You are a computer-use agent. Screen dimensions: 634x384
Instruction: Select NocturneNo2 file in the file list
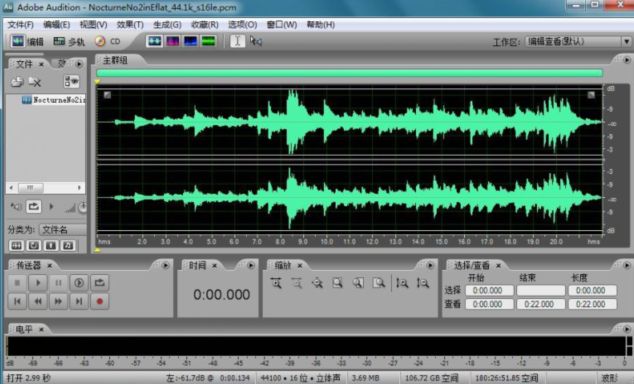(54, 99)
